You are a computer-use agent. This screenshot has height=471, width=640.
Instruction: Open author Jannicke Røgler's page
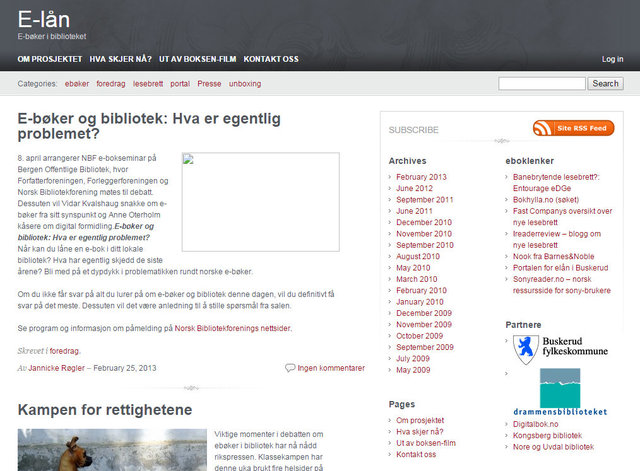pos(57,368)
